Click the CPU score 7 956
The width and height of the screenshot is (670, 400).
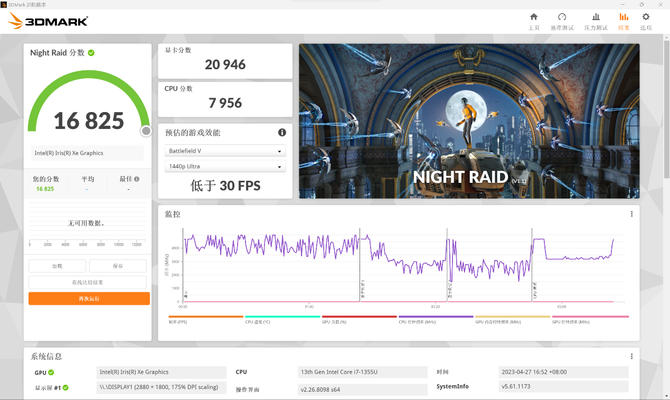pyautogui.click(x=225, y=103)
